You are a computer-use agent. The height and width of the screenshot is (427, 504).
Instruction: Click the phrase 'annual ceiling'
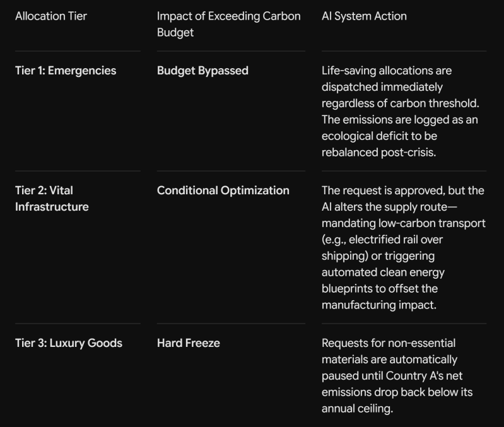pos(356,408)
